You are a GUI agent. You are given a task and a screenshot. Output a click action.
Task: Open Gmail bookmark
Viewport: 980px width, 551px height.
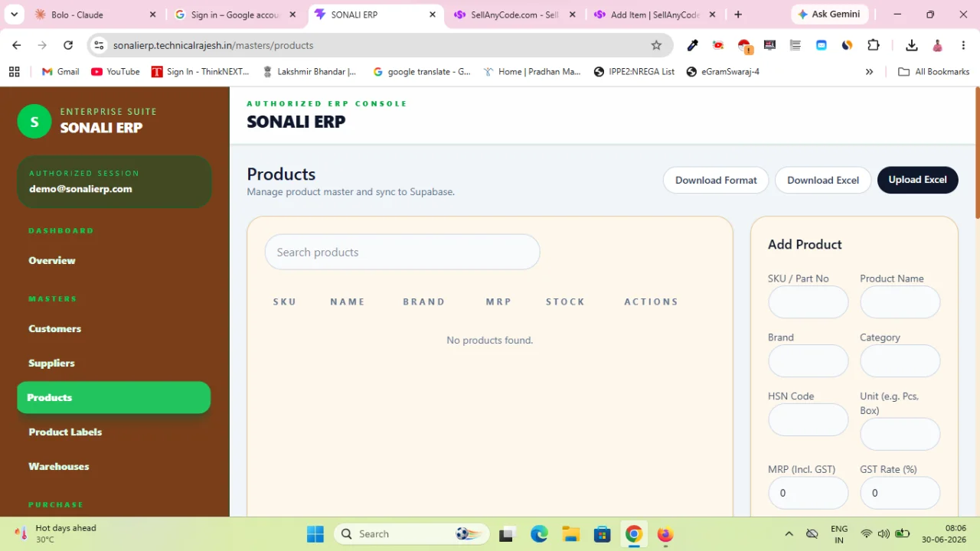(60, 72)
